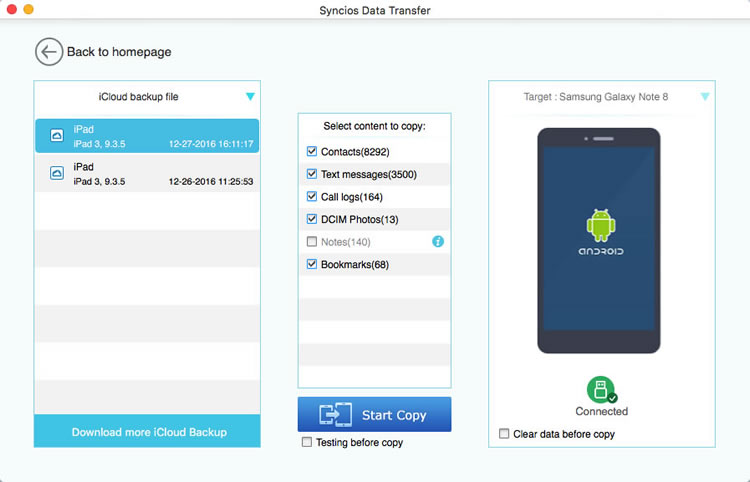Click the iCloud backup file header text
The height and width of the screenshot is (482, 750).
(x=138, y=97)
